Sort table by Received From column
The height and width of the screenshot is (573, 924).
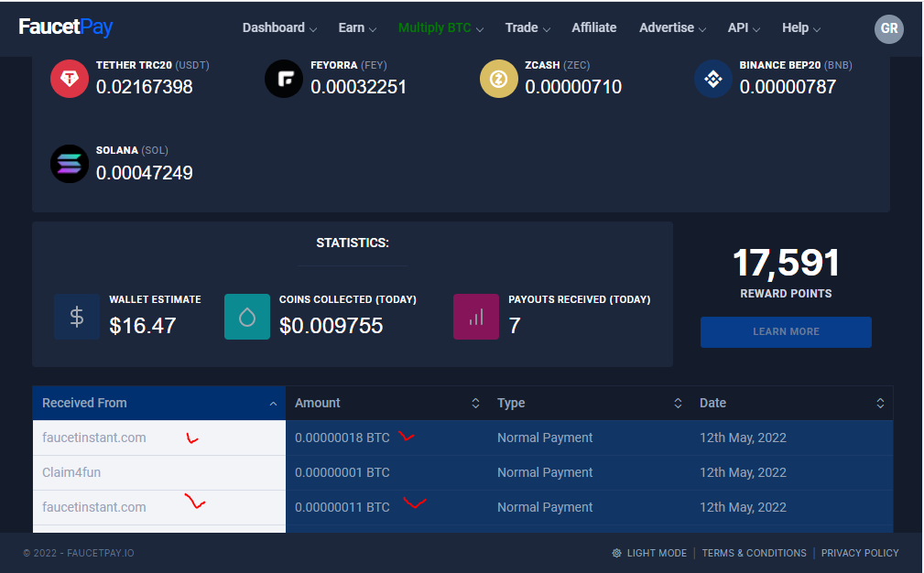point(159,403)
